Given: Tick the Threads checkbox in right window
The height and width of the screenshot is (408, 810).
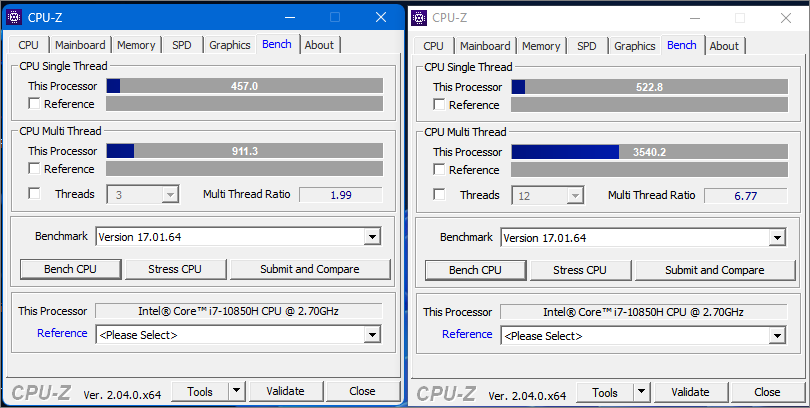Looking at the screenshot, I should click(x=439, y=195).
